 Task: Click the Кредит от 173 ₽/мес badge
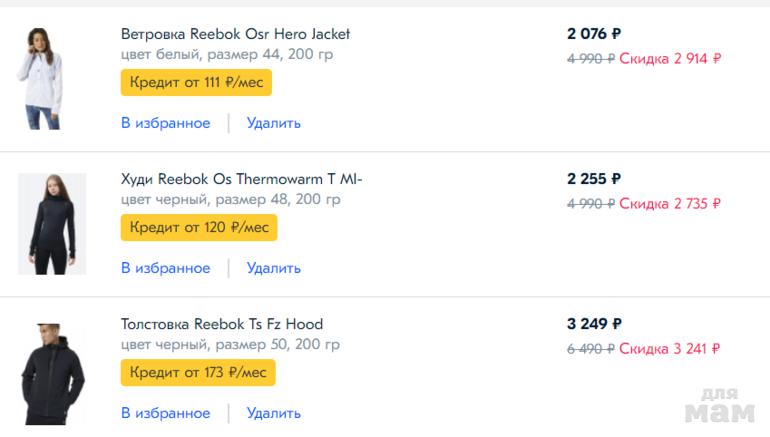point(198,373)
